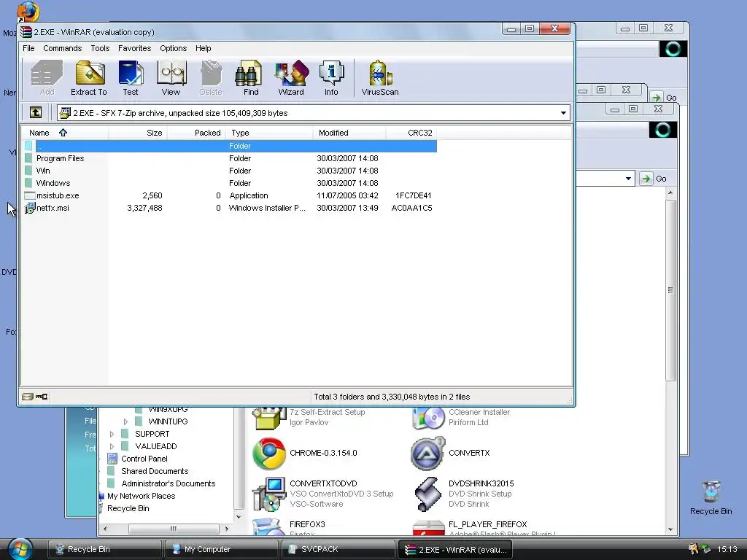This screenshot has height=560, width=747.
Task: Sort by the Size column header
Action: point(138,133)
